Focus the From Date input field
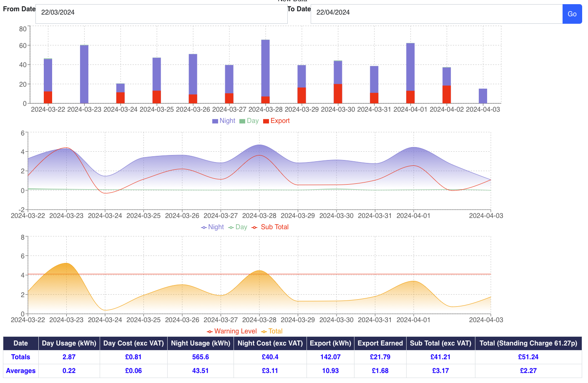 (x=161, y=14)
